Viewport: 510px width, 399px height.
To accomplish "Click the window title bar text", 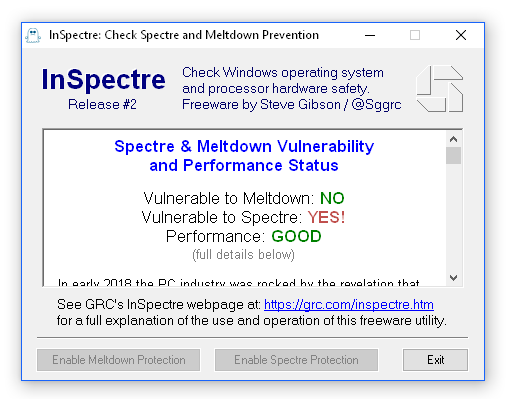I will (x=184, y=35).
